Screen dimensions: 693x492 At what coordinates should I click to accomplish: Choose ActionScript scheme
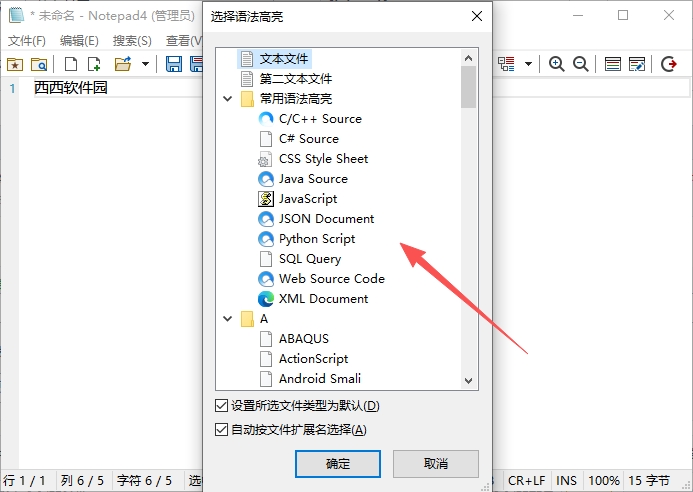pyautogui.click(x=314, y=359)
